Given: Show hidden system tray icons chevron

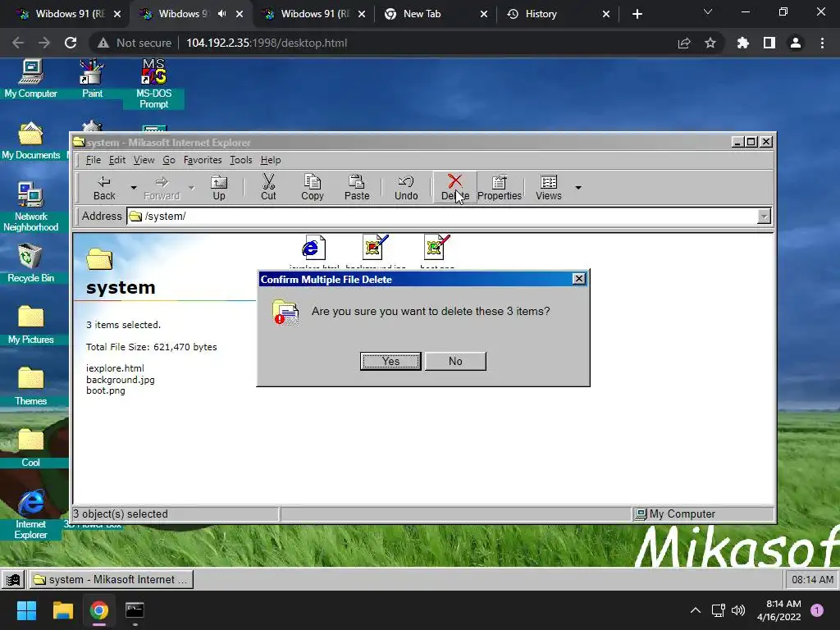Looking at the screenshot, I should click(696, 610).
